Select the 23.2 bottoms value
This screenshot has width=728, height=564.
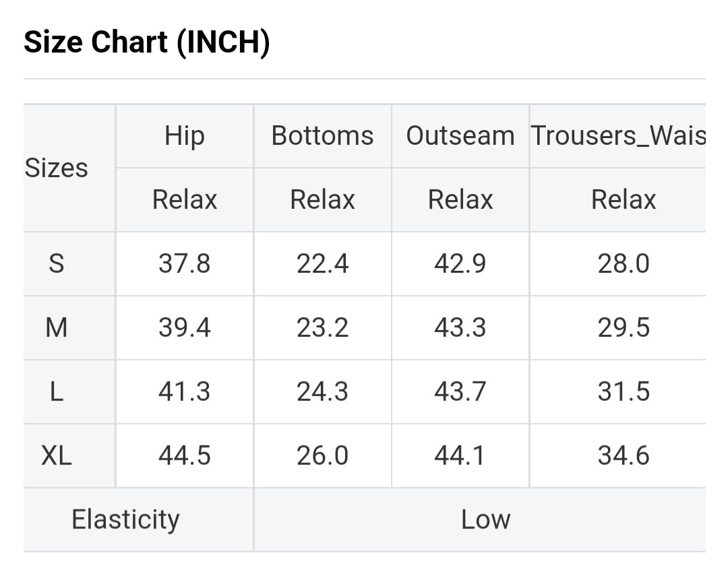[x=322, y=327]
